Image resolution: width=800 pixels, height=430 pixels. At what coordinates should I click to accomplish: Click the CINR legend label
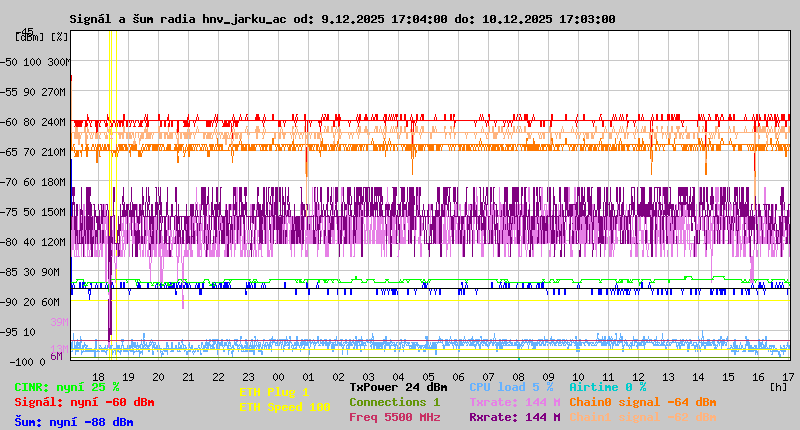point(67,386)
